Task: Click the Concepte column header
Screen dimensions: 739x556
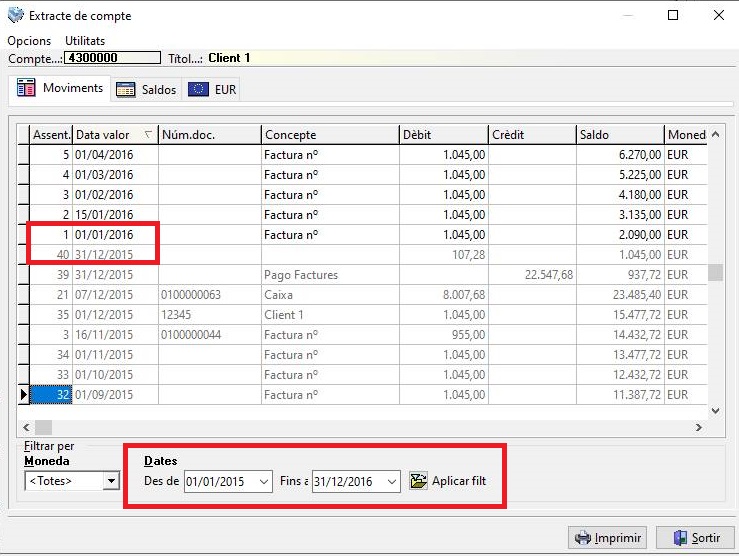Action: [x=330, y=135]
